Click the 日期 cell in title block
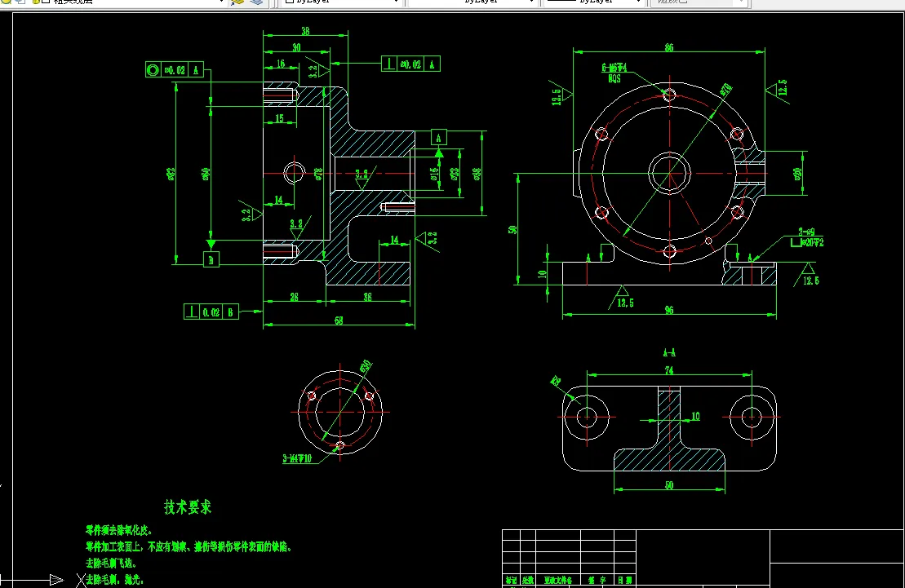Viewport: 905px width, 588px height. [x=625, y=581]
